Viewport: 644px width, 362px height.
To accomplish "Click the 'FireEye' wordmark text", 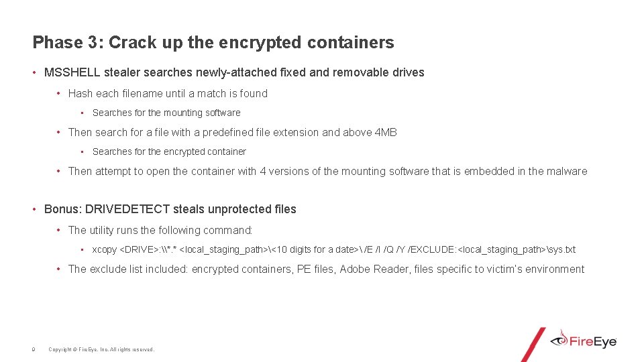I will coord(593,342).
